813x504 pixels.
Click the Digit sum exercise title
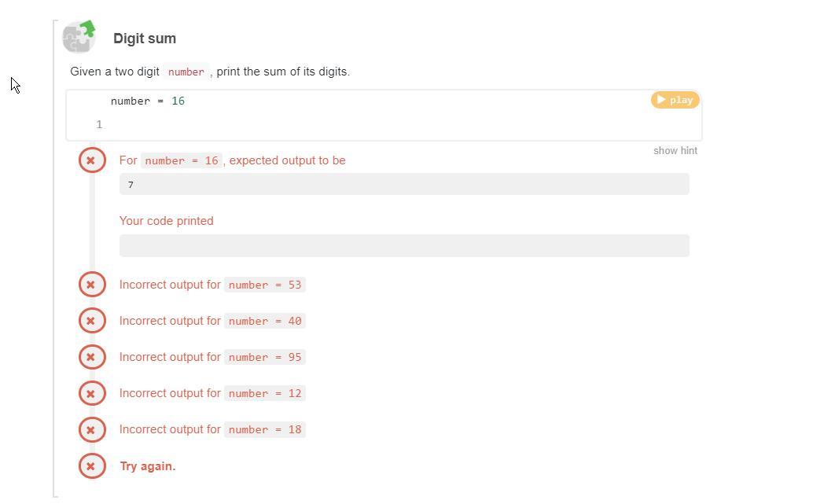click(145, 39)
